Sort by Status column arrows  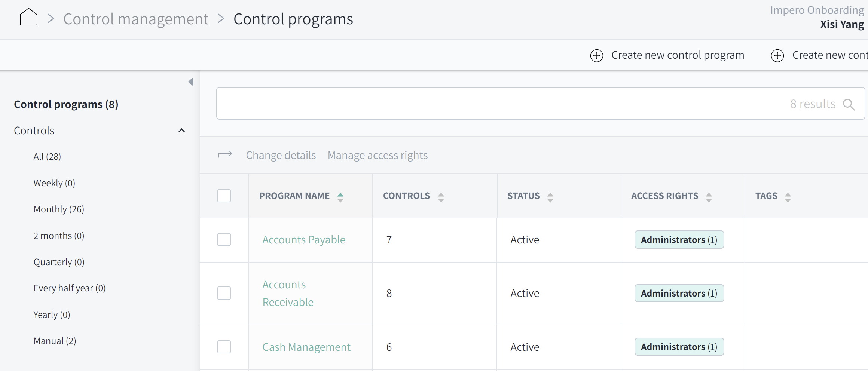pyautogui.click(x=550, y=197)
